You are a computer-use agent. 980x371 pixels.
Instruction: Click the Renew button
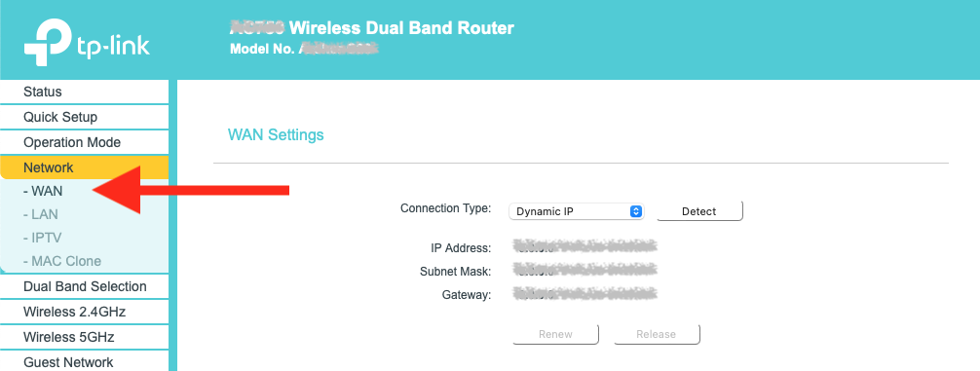coord(555,334)
